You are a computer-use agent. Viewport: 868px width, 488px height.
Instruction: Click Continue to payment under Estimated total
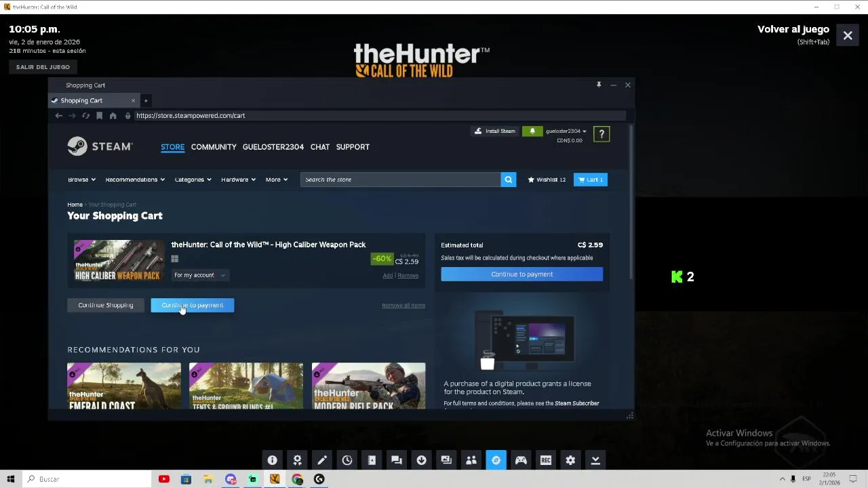[521, 274]
